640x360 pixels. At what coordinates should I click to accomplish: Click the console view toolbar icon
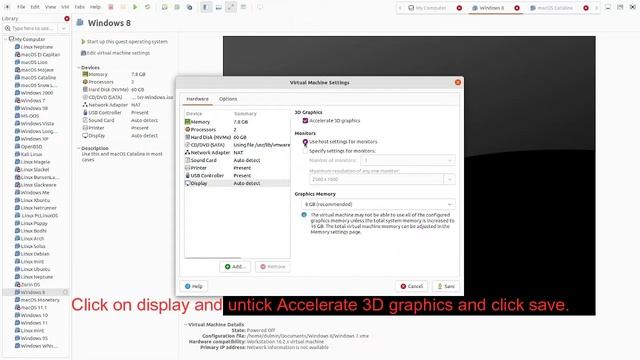[260, 7]
